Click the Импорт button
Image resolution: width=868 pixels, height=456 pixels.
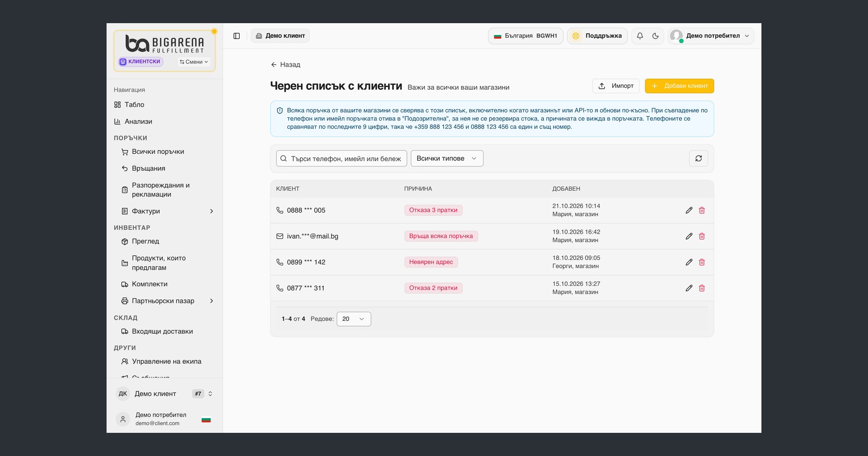point(616,86)
